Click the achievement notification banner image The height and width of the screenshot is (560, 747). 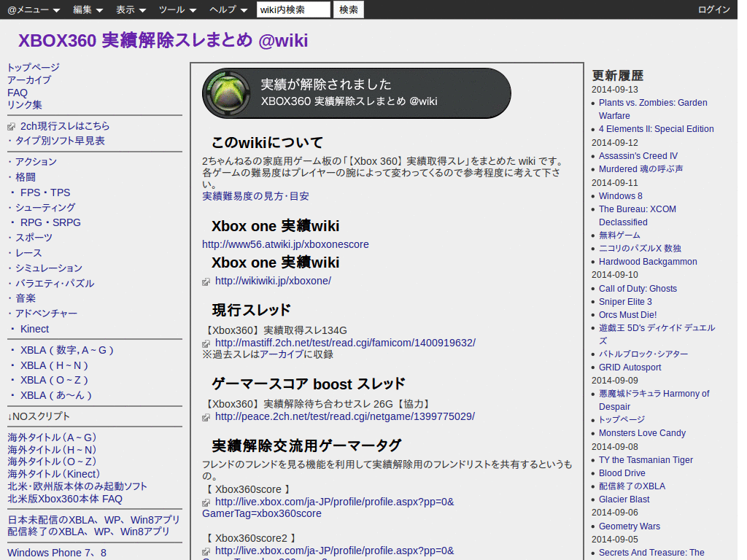coord(356,93)
